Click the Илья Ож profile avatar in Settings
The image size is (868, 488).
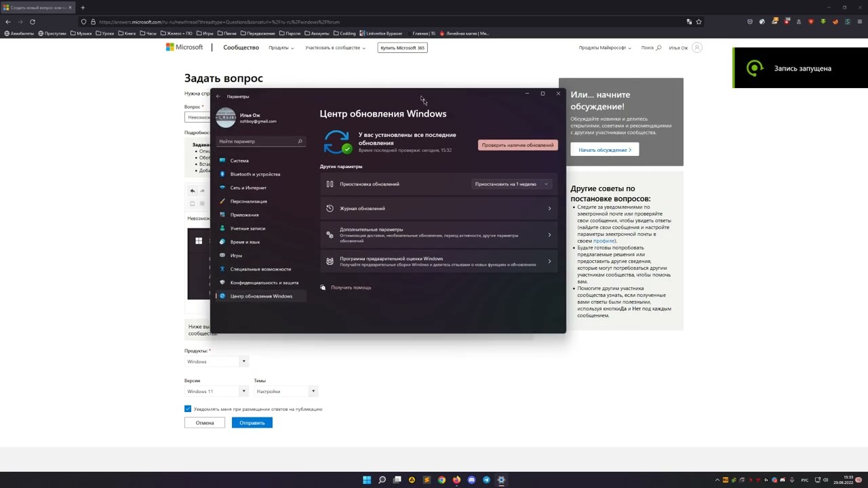click(226, 117)
